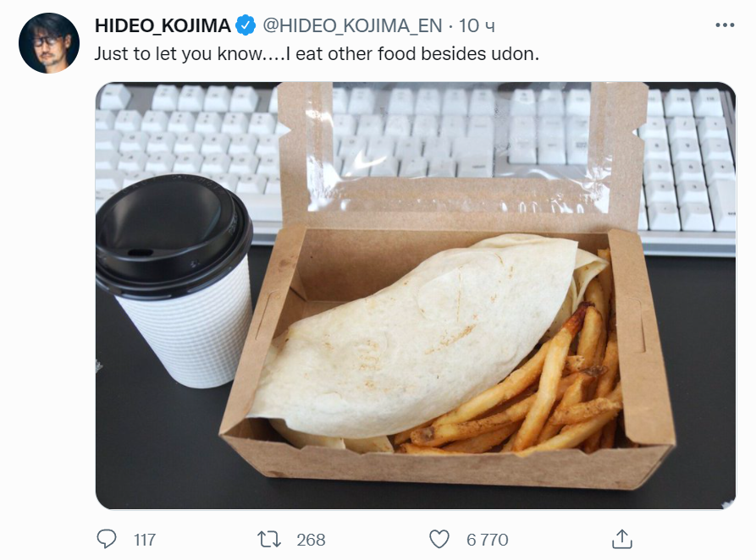Open the tweet's '10 ч' timestamp

pos(477,25)
